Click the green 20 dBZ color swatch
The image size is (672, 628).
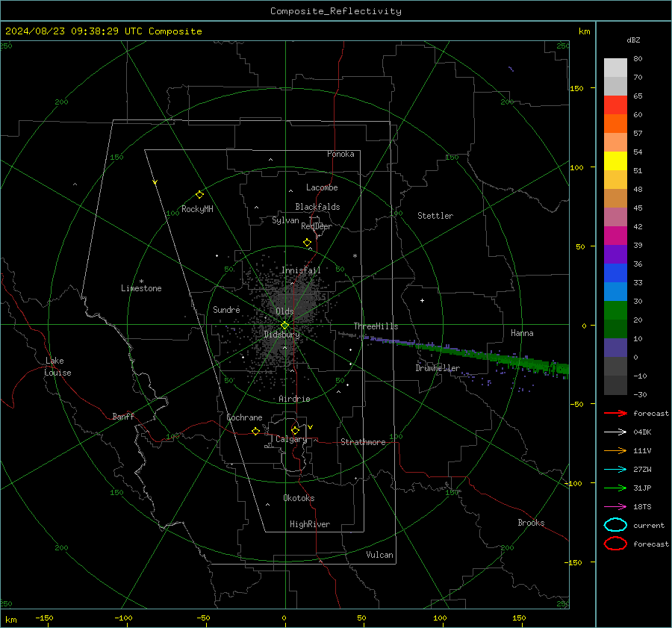click(615, 310)
